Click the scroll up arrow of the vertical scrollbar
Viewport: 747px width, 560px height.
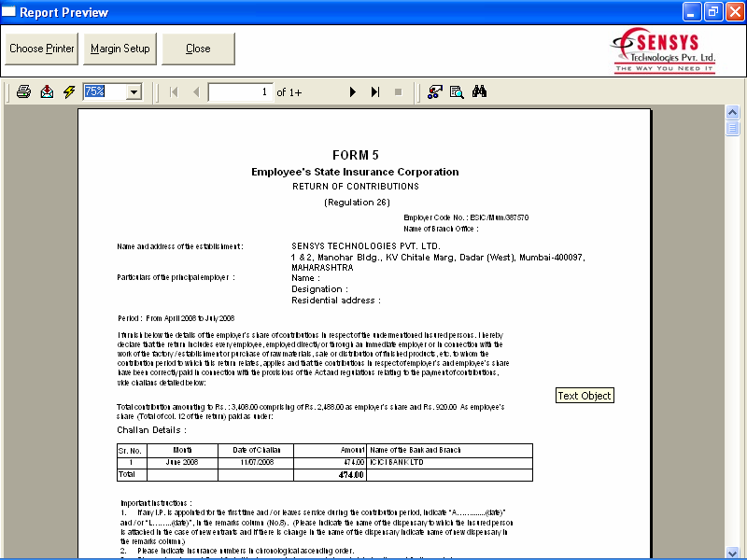pos(732,112)
